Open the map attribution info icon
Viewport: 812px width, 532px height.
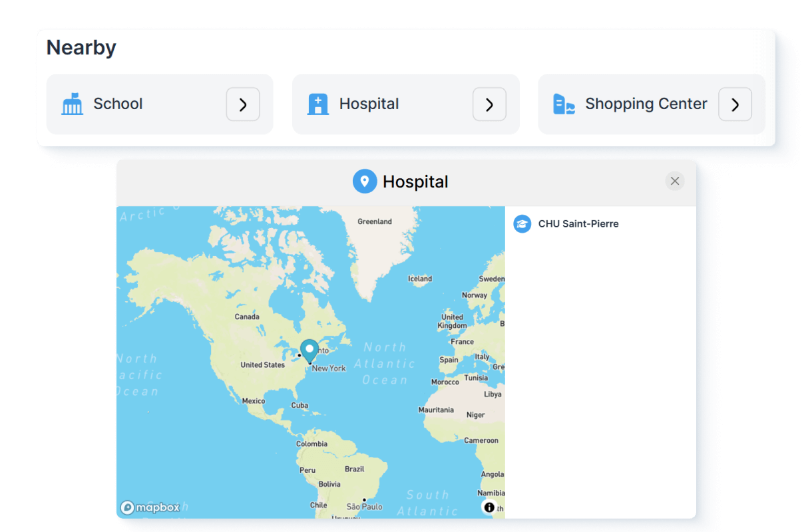pyautogui.click(x=489, y=507)
